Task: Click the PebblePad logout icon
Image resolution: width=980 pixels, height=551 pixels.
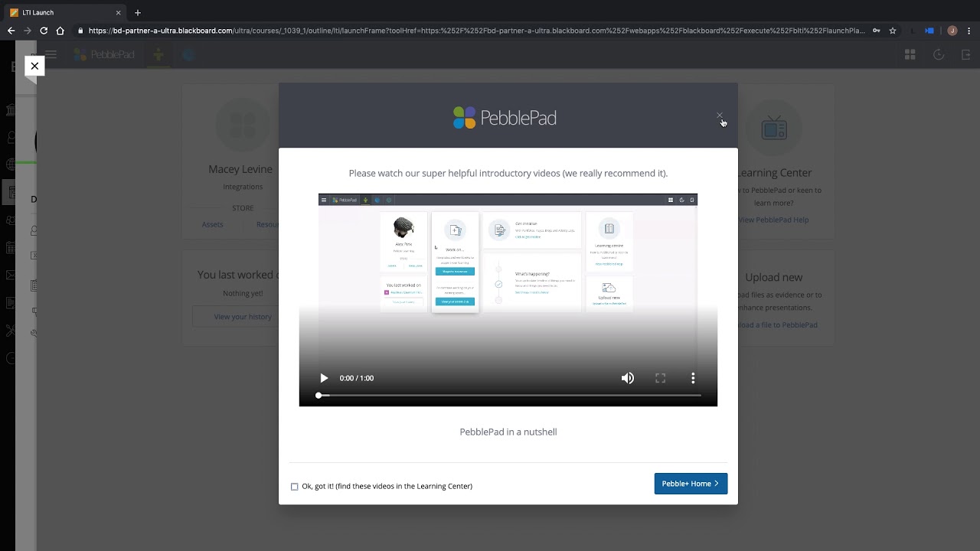Action: pyautogui.click(x=965, y=54)
